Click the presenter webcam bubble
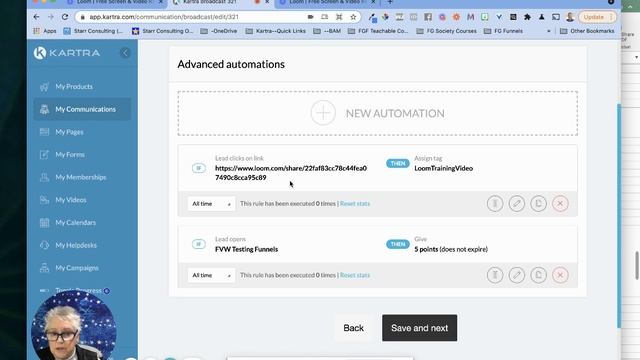This screenshot has width=640, height=360. 74,325
